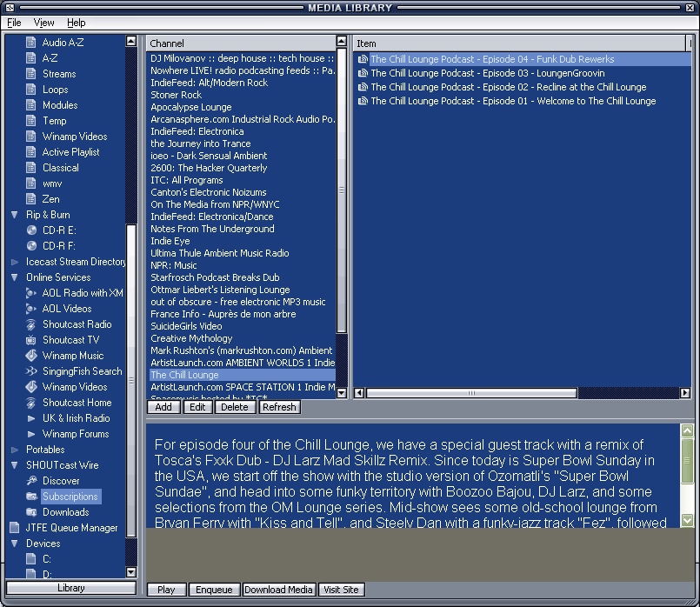Click the Enqueue button
The width and height of the screenshot is (700, 607).
(214, 590)
